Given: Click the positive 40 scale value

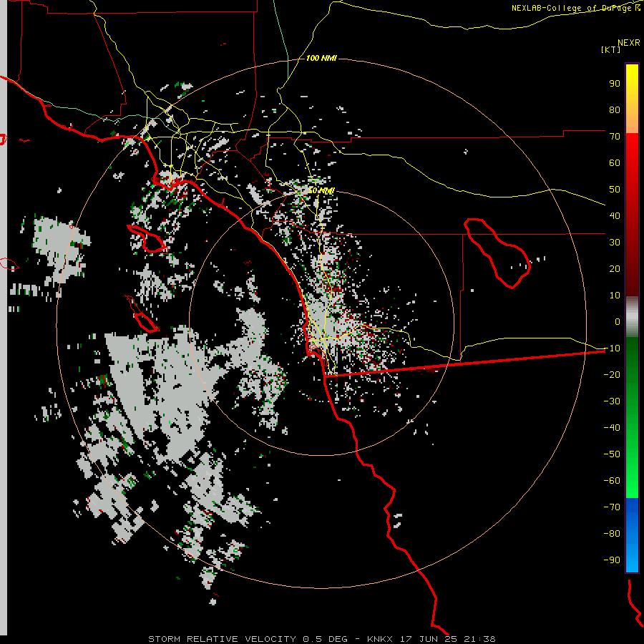Looking at the screenshot, I should (x=615, y=215).
